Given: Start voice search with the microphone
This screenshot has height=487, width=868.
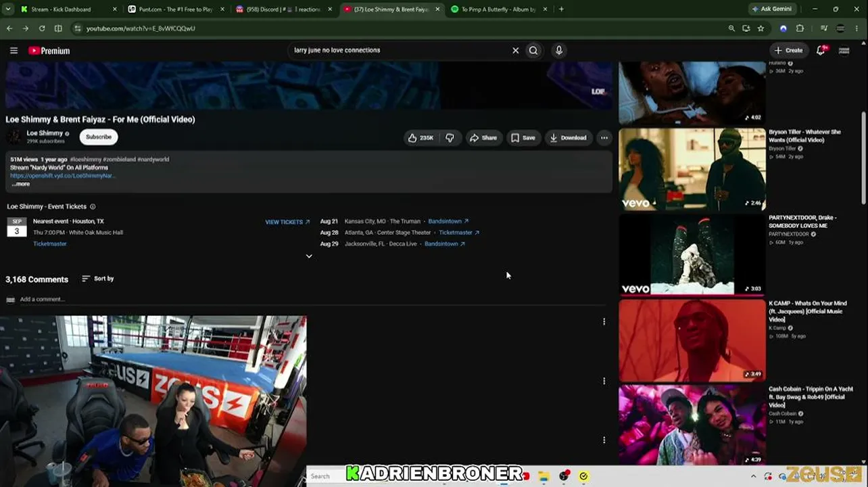Looking at the screenshot, I should click(x=558, y=50).
